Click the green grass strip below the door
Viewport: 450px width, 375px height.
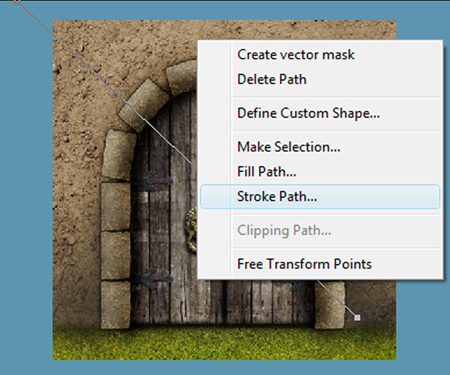coord(224,343)
